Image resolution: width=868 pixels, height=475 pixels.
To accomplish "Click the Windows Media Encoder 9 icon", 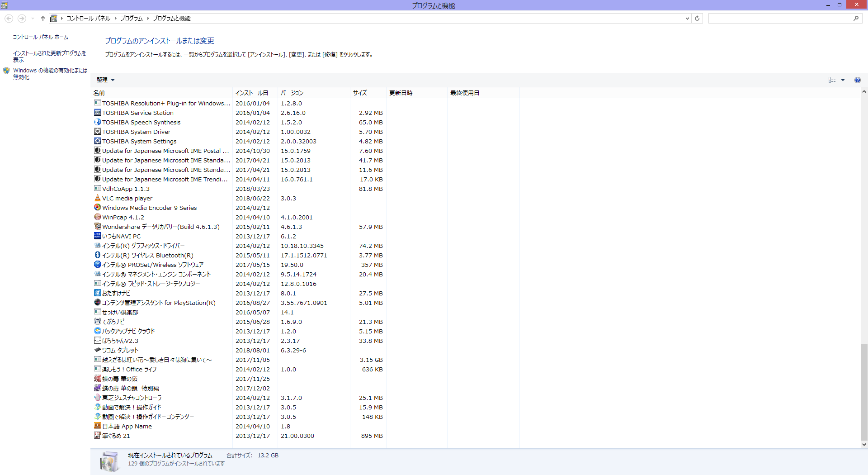I will (x=97, y=208).
